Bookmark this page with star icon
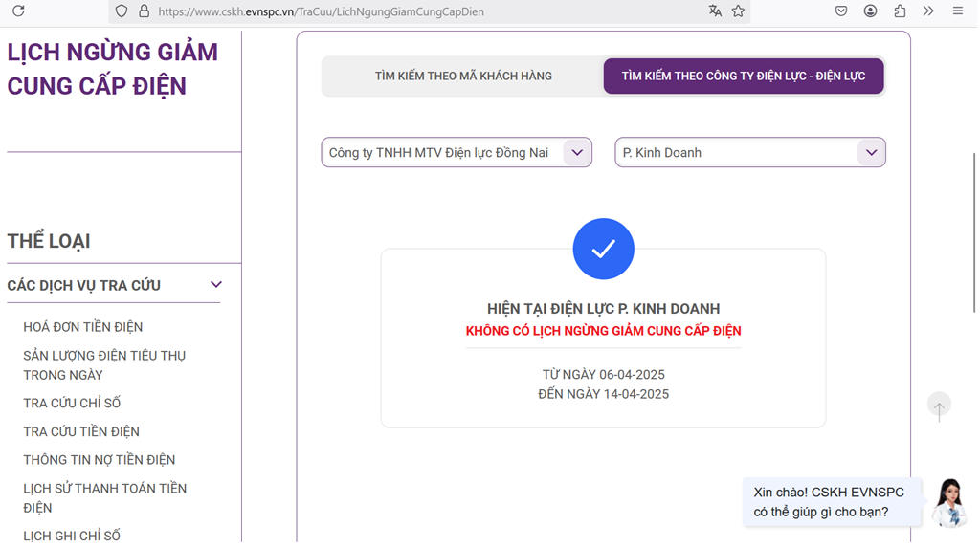 (738, 11)
